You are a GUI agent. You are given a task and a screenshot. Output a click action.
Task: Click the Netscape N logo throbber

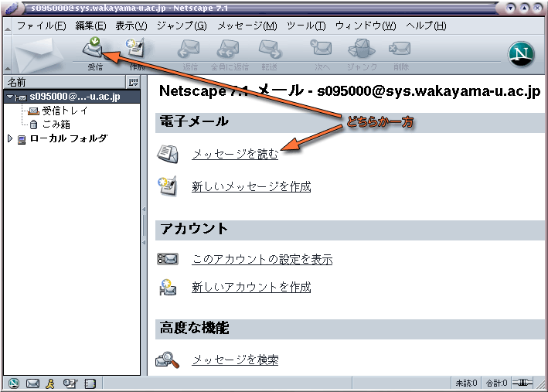coord(521,54)
